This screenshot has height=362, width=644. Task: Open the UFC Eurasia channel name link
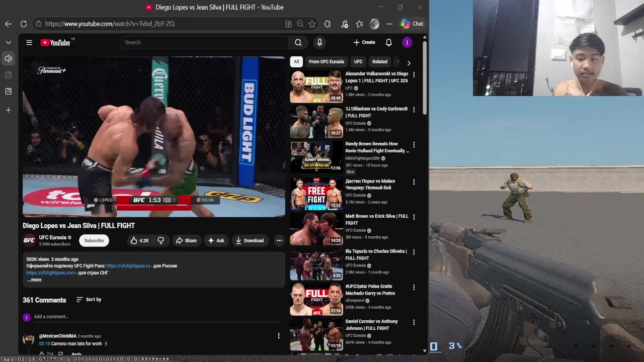pos(53,237)
